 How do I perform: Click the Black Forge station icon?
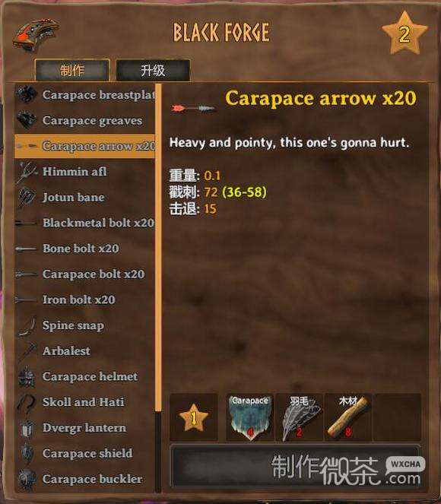click(36, 33)
